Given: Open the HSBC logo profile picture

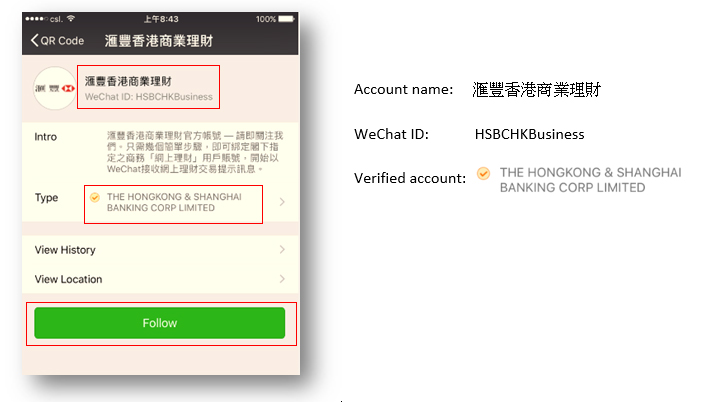Looking at the screenshot, I should pyautogui.click(x=55, y=88).
